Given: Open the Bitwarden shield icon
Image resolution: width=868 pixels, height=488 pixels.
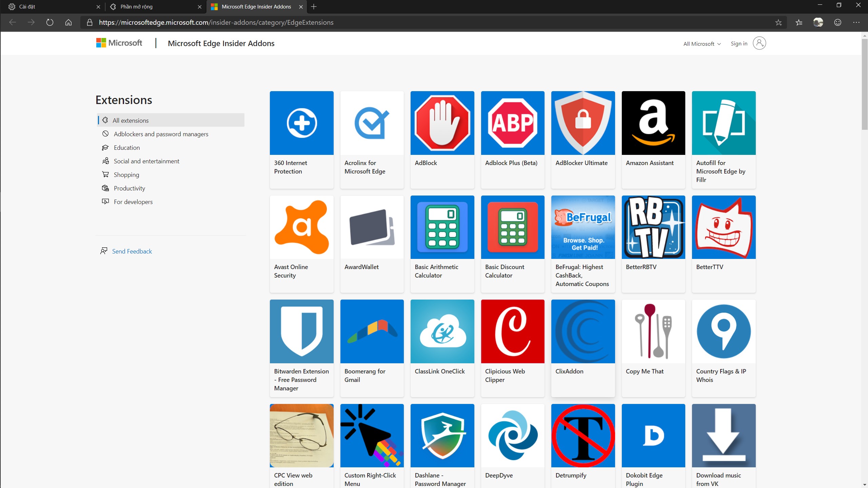Looking at the screenshot, I should [301, 331].
